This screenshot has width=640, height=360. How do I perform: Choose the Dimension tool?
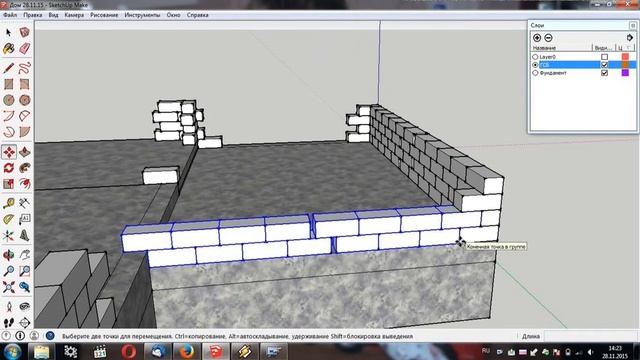click(24, 203)
